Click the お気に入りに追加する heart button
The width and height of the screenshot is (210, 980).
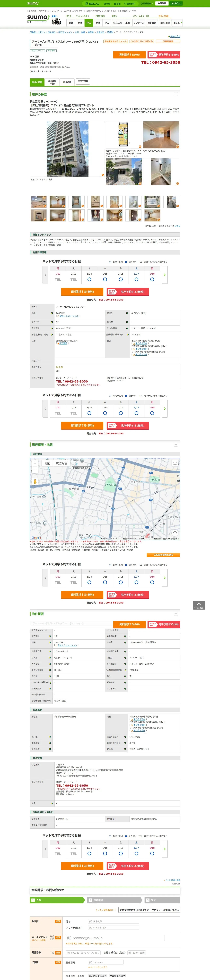coord(142,41)
